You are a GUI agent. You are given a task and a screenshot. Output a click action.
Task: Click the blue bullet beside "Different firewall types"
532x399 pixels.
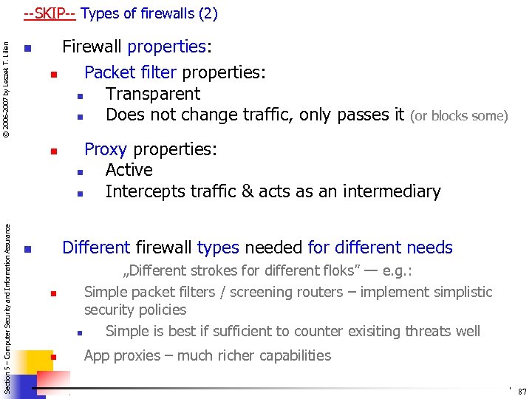tap(27, 249)
